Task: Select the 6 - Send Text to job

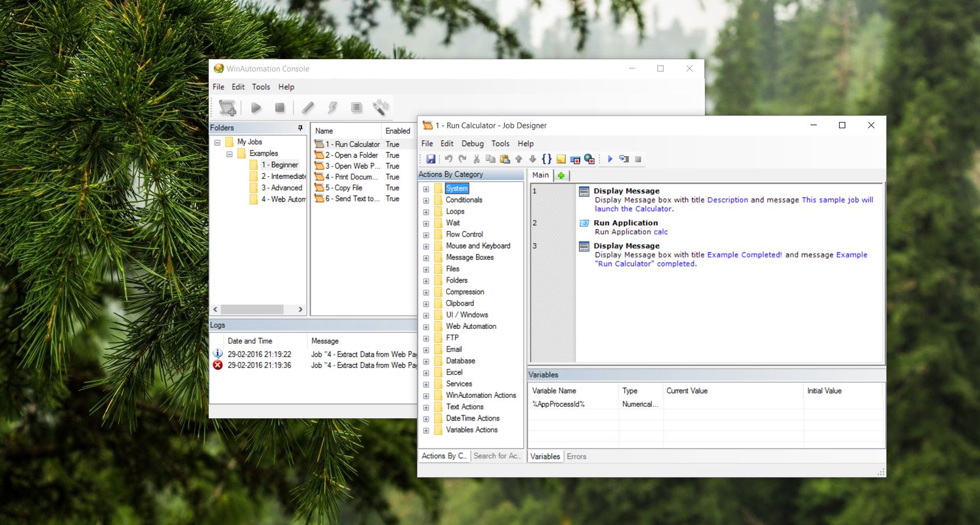Action: (x=352, y=198)
